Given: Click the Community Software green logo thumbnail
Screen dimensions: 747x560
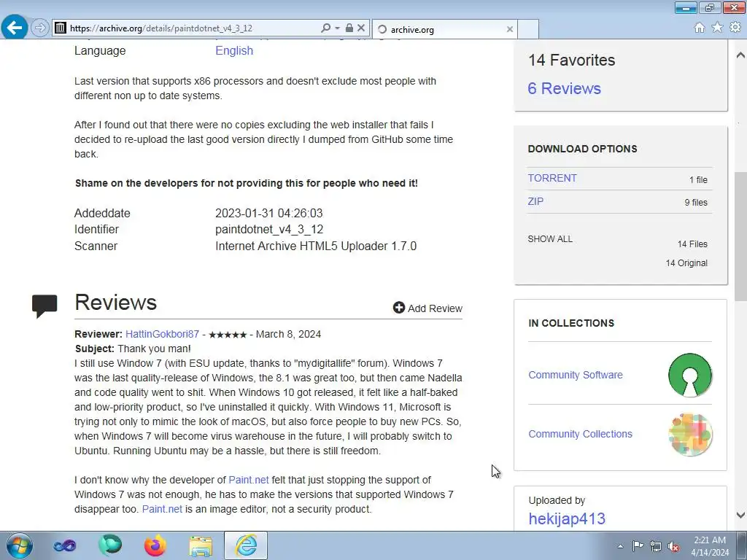Looking at the screenshot, I should tap(690, 376).
